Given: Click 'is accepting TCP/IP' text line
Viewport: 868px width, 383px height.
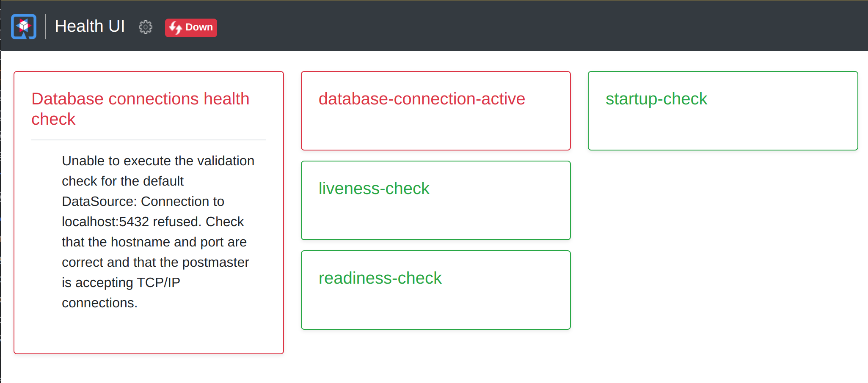Looking at the screenshot, I should 121,282.
